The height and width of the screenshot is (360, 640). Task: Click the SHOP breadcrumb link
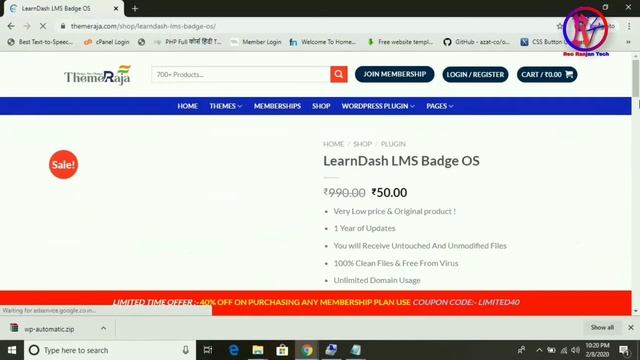[x=362, y=144]
